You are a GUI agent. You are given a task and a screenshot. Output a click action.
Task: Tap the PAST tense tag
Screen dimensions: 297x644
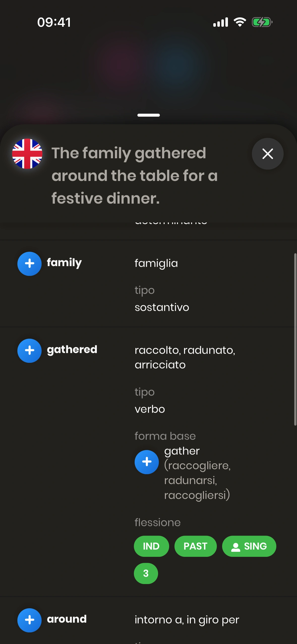coord(195,546)
